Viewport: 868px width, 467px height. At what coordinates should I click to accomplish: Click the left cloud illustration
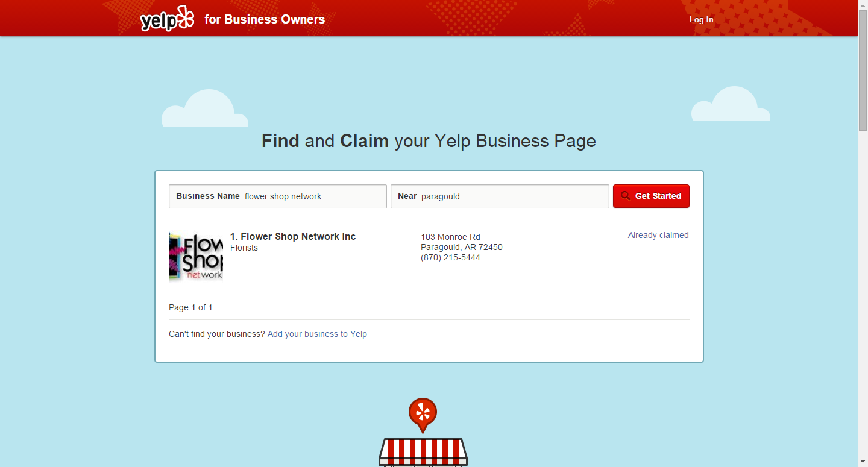pyautogui.click(x=205, y=111)
